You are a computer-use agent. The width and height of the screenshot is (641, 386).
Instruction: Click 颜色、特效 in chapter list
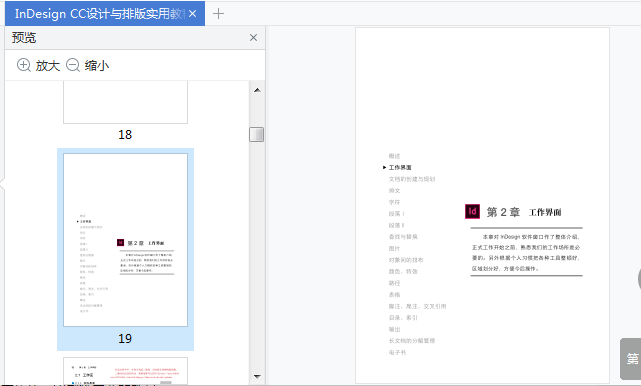point(403,272)
